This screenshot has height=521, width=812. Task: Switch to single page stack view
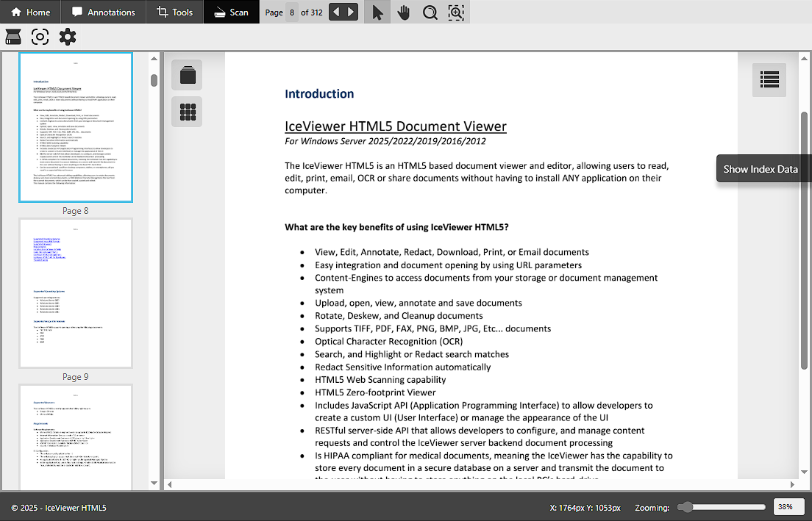(x=188, y=75)
